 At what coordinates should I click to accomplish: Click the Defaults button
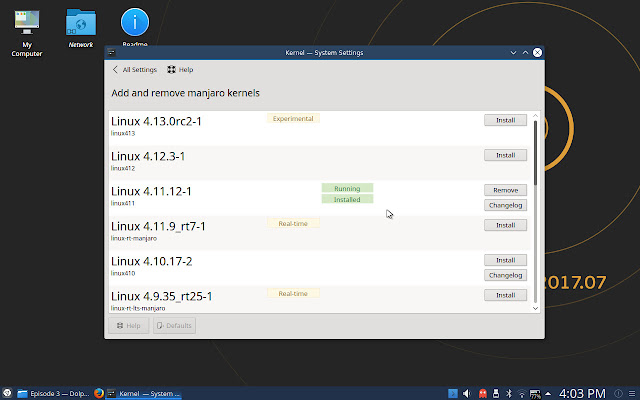[x=174, y=325]
